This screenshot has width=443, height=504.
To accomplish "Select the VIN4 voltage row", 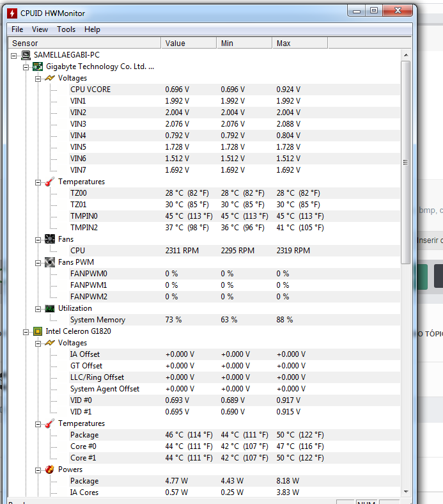I will tap(235, 136).
